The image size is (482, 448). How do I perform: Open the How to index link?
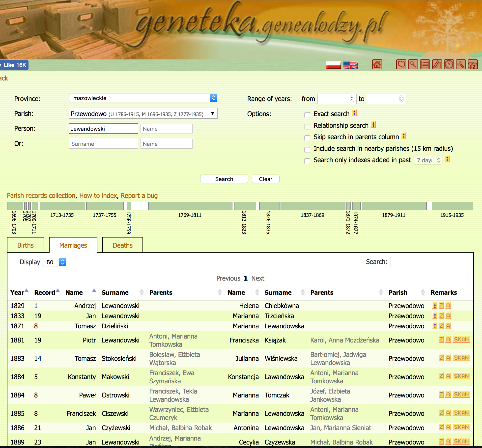[98, 196]
